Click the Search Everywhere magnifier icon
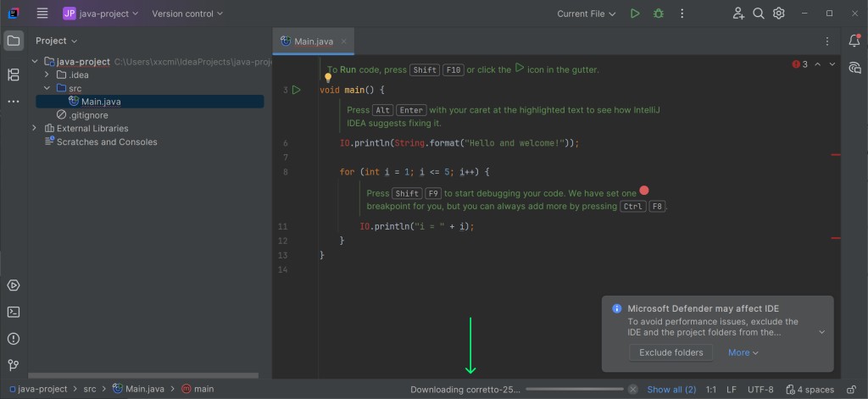The width and height of the screenshot is (868, 399). point(759,14)
